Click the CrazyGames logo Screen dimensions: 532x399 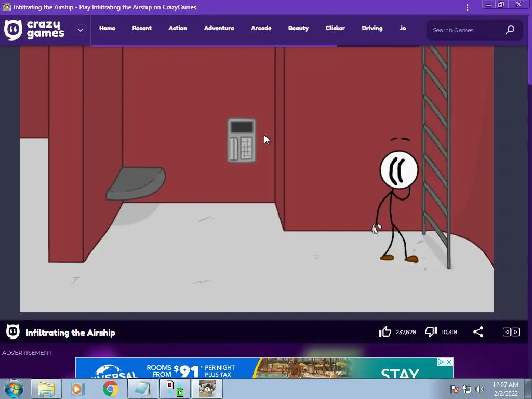coord(34,30)
